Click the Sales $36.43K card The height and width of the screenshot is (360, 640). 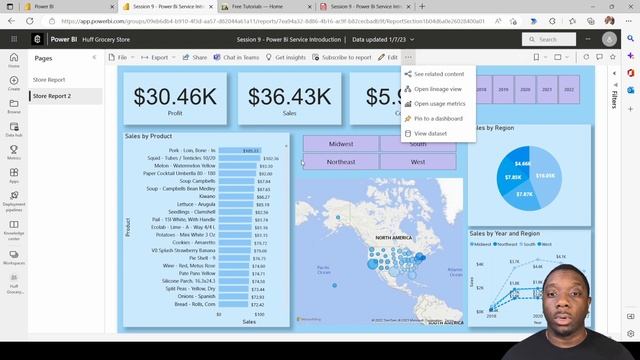(289, 98)
